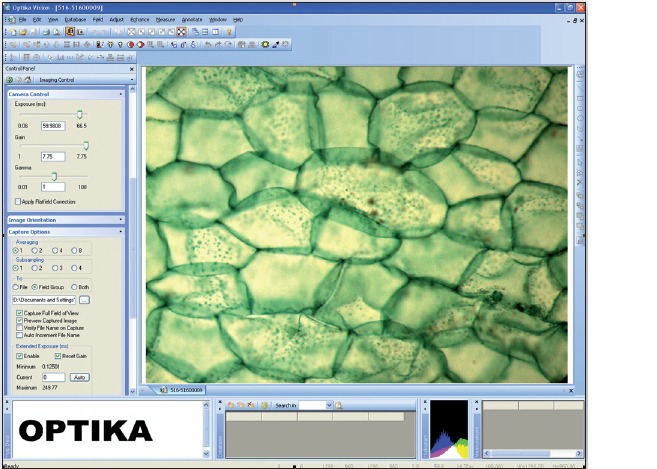The height and width of the screenshot is (469, 657).
Task: Click the open folder icon in toolbar
Action: pos(21,32)
